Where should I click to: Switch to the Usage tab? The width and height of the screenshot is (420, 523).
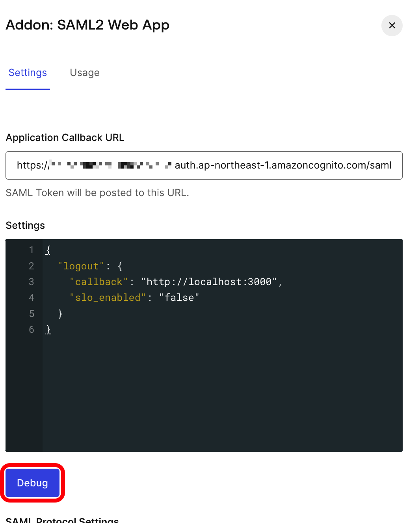(85, 73)
